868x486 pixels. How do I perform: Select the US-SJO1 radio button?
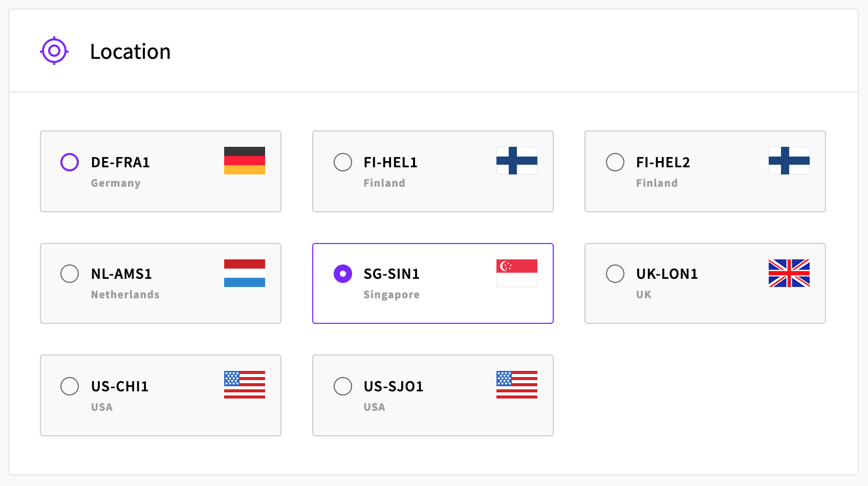point(343,386)
